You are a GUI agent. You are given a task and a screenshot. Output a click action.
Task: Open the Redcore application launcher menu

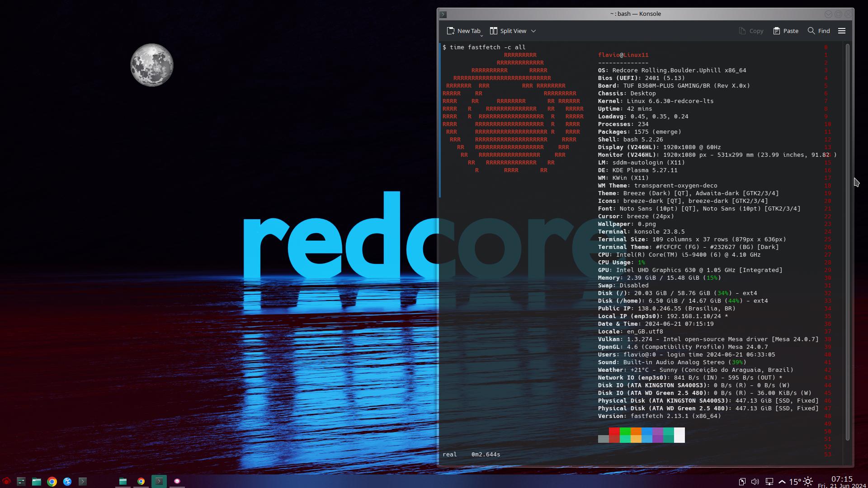[6, 481]
